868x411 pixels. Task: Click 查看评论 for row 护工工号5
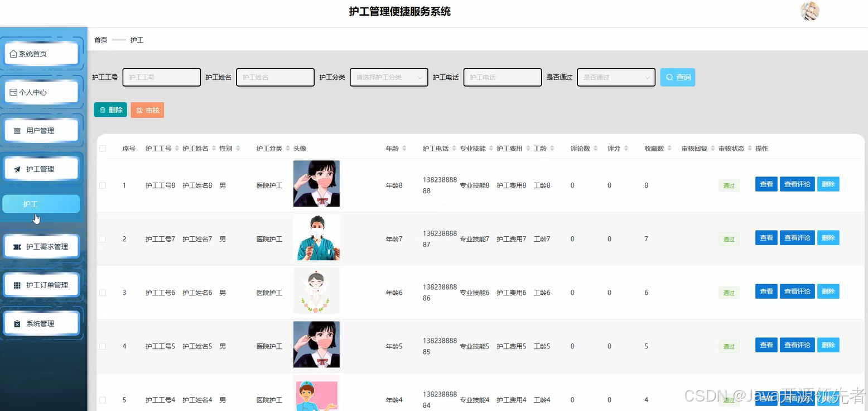click(797, 345)
